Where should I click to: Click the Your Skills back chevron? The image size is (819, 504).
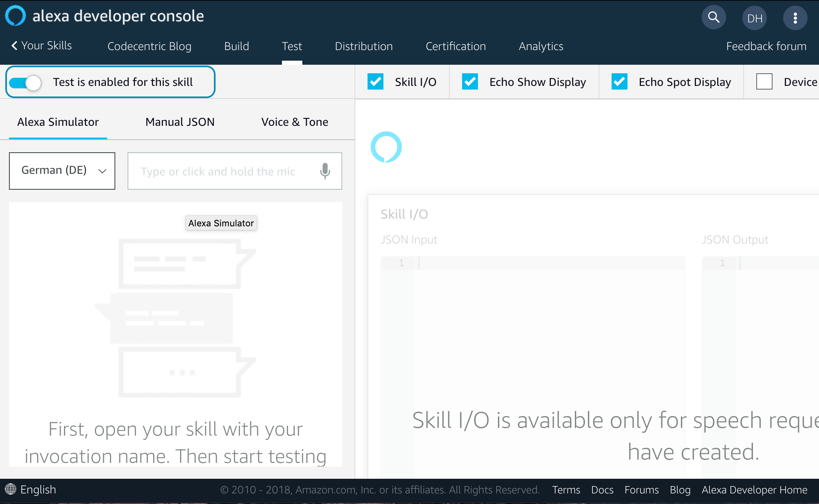click(x=15, y=46)
